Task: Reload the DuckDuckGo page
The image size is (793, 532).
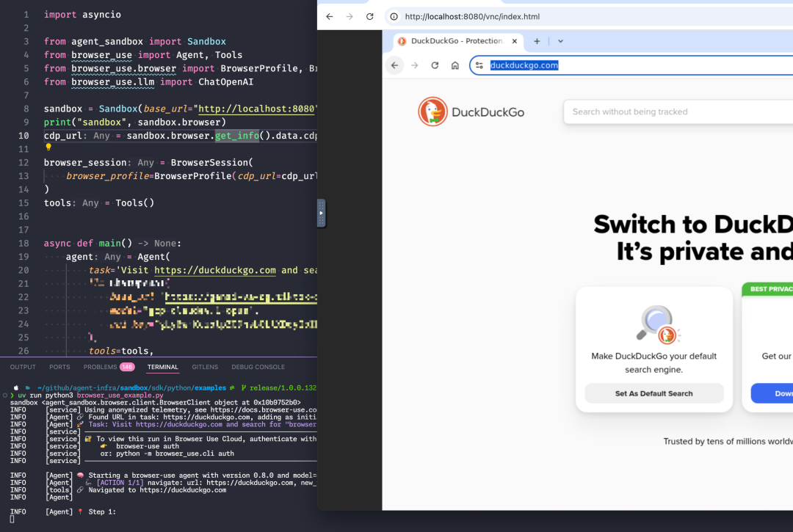Action: click(x=434, y=65)
